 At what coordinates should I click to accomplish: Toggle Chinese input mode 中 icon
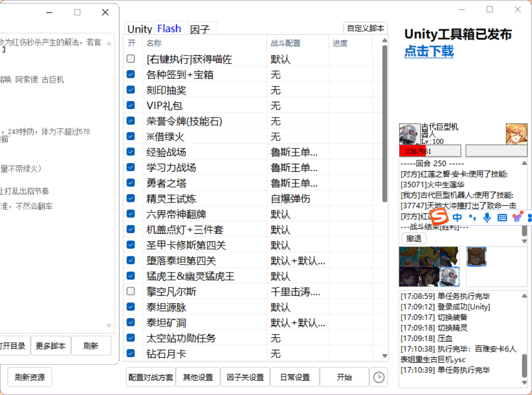pos(457,217)
